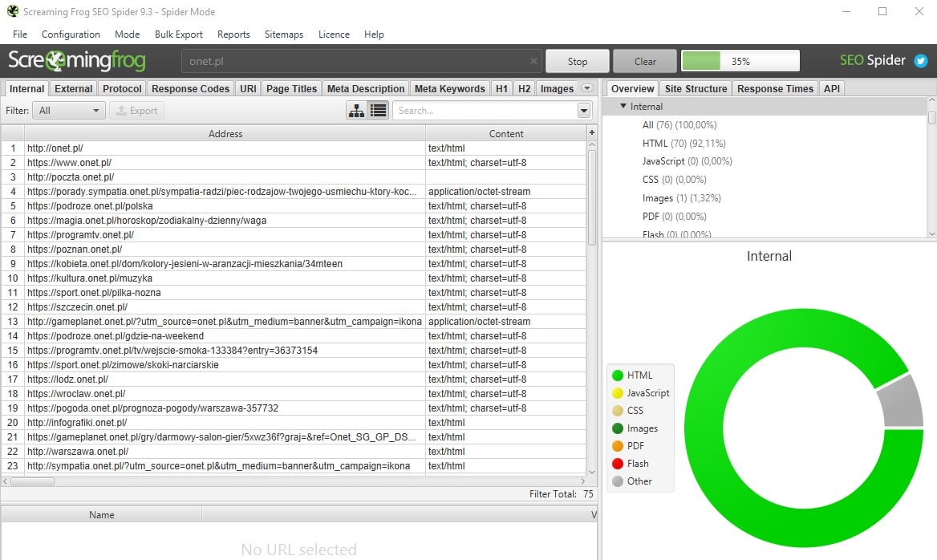Click the Name column header
Image resolution: width=937 pixels, height=560 pixels.
click(x=102, y=514)
